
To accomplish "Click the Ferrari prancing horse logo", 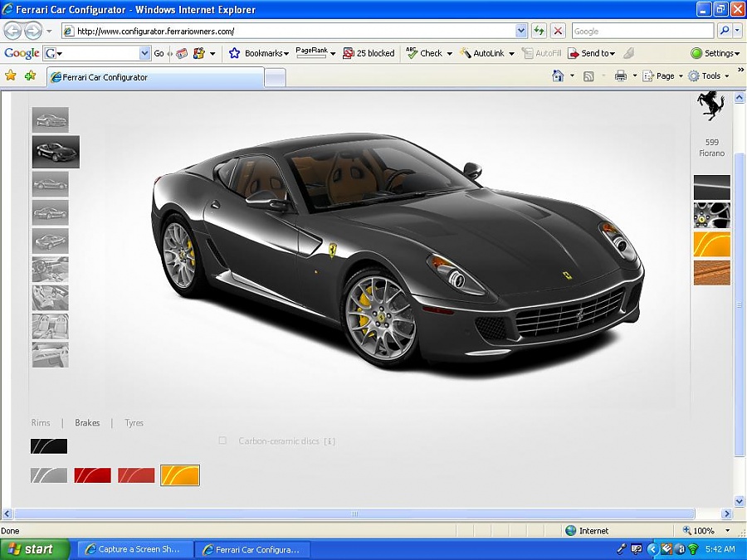I will coord(711,105).
